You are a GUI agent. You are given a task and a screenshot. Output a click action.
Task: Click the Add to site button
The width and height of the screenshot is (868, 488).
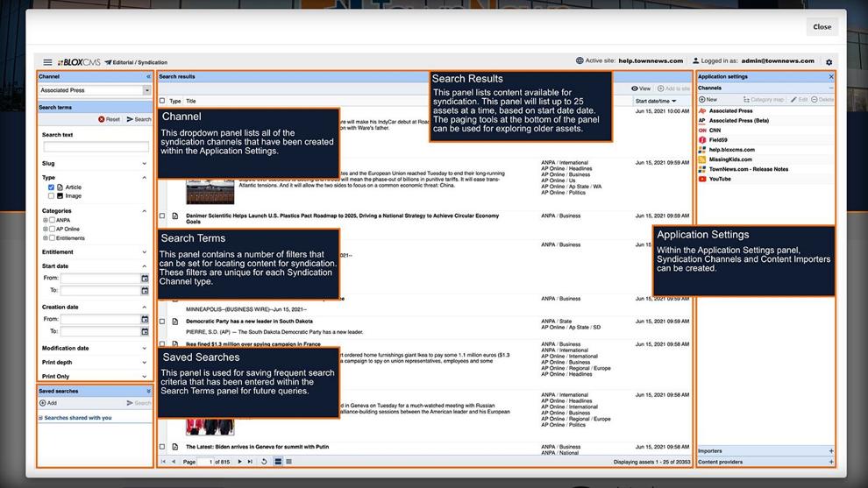(x=673, y=88)
